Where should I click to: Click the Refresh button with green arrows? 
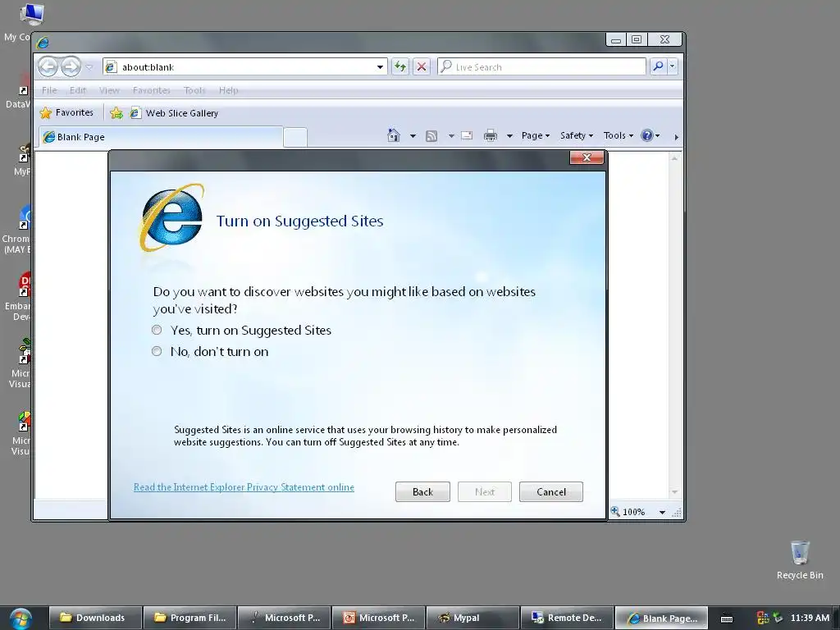(400, 67)
